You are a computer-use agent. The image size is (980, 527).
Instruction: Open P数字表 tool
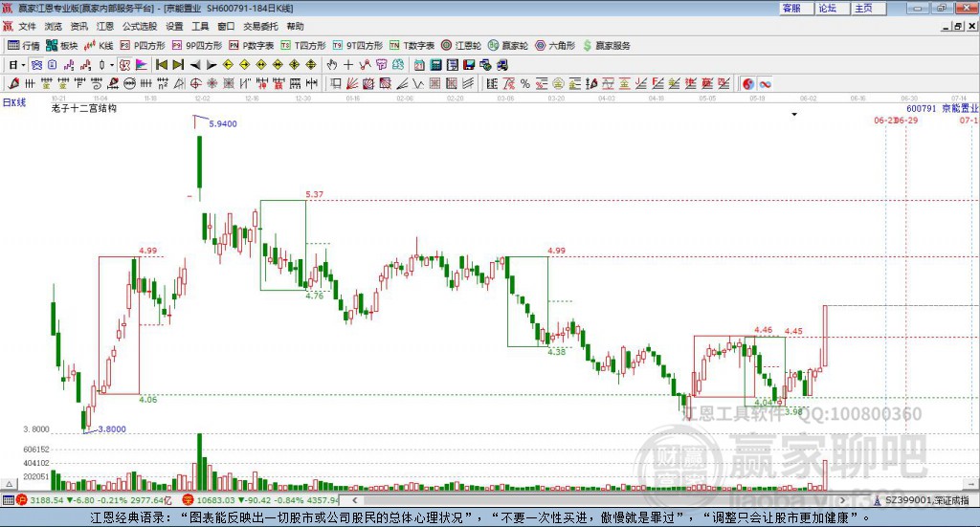252,46
